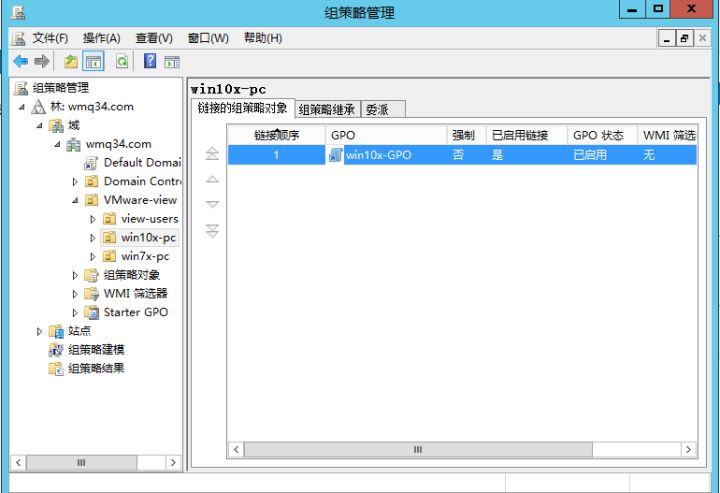Switch to 链接的组策略对象 tab

click(x=242, y=108)
